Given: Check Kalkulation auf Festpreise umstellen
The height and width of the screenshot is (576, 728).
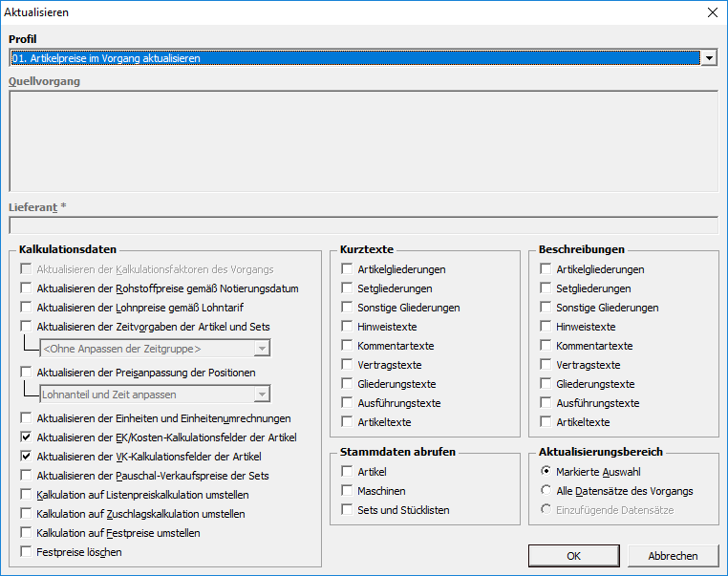Looking at the screenshot, I should click(x=27, y=533).
